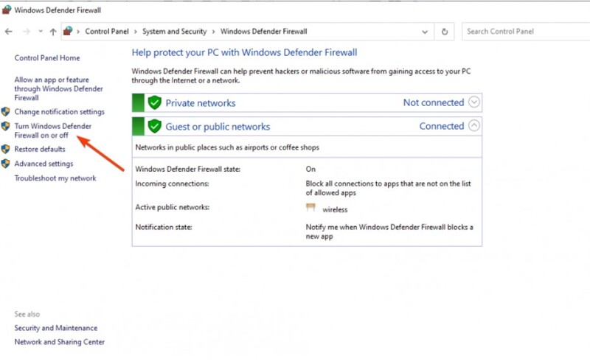Open Change notification settings
Image resolution: width=590 pixels, height=364 pixels.
coord(60,112)
